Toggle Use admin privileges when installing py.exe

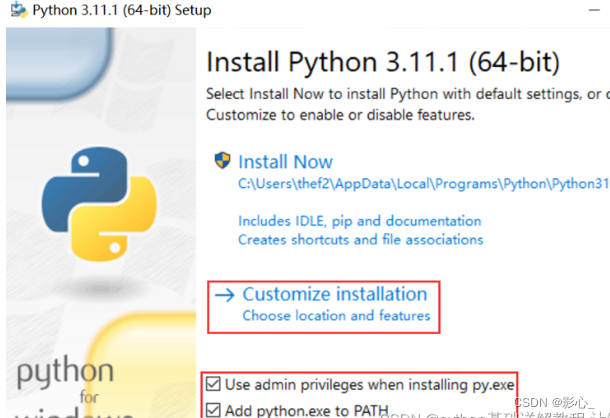click(x=213, y=384)
